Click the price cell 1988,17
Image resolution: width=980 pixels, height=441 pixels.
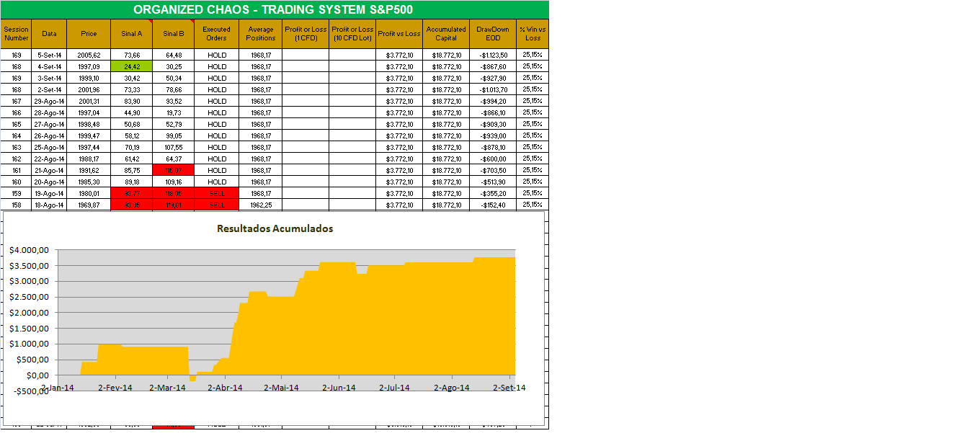pos(89,159)
